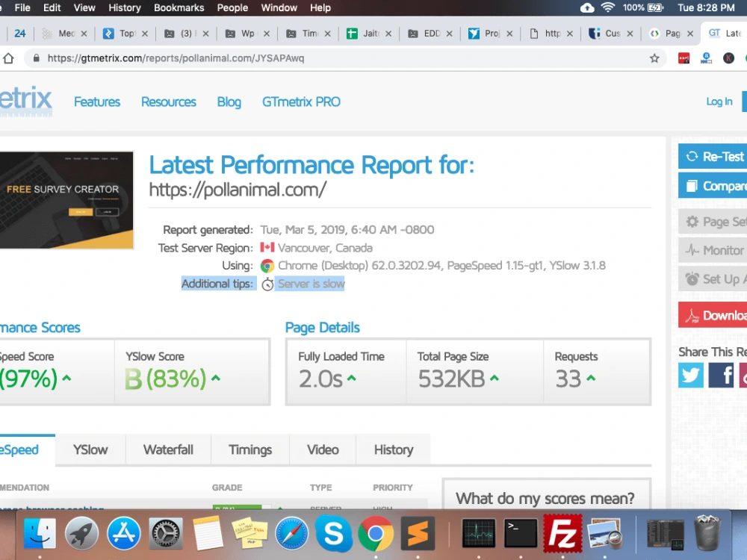Click the Download PDF button
This screenshot has height=560, width=747.
[713, 315]
